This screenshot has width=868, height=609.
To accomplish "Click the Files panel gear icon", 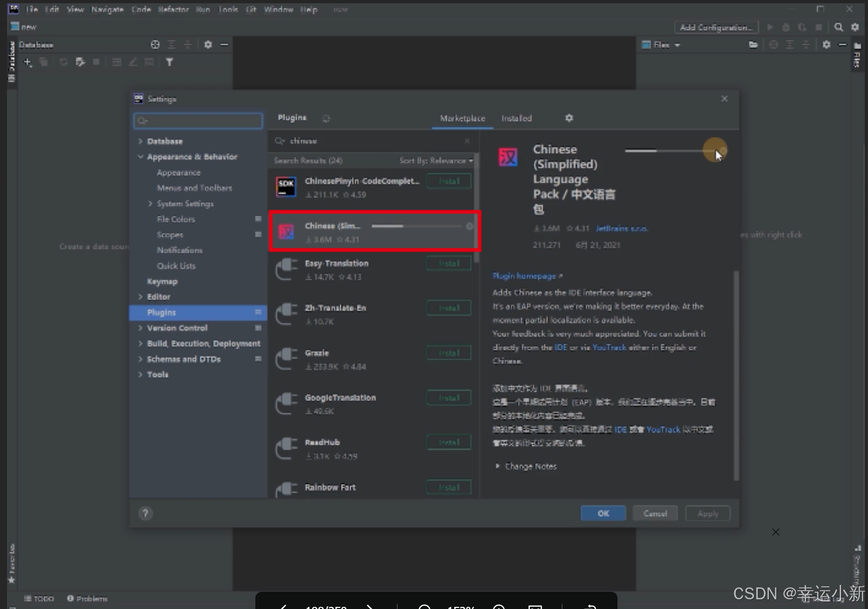I will pyautogui.click(x=827, y=45).
